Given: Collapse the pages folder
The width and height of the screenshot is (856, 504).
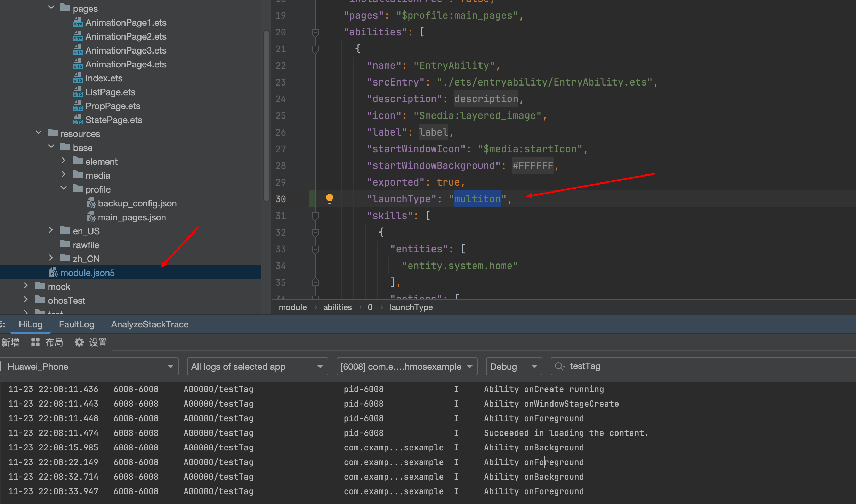Looking at the screenshot, I should coord(51,7).
